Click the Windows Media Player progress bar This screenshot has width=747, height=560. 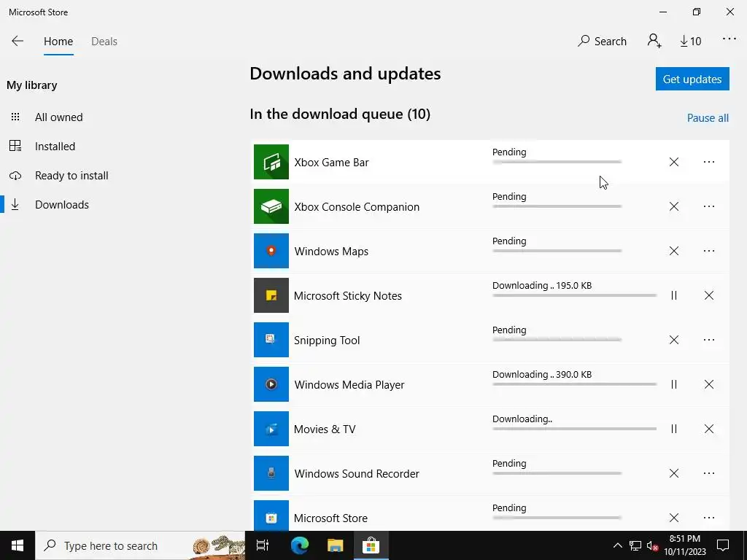(x=575, y=385)
